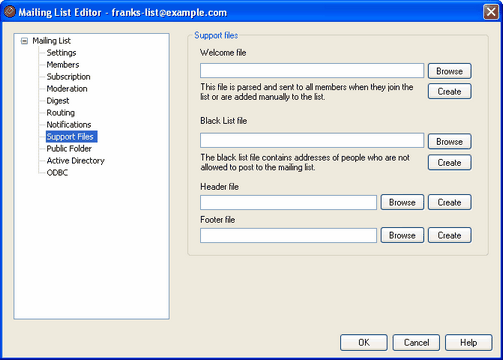Open Help for this dialog
This screenshot has height=360, width=503.
tap(468, 343)
